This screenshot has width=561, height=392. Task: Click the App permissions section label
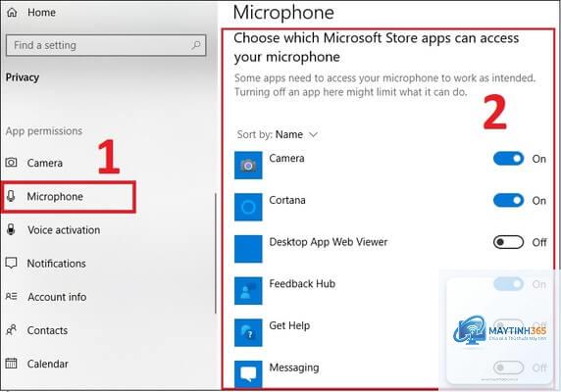point(44,130)
